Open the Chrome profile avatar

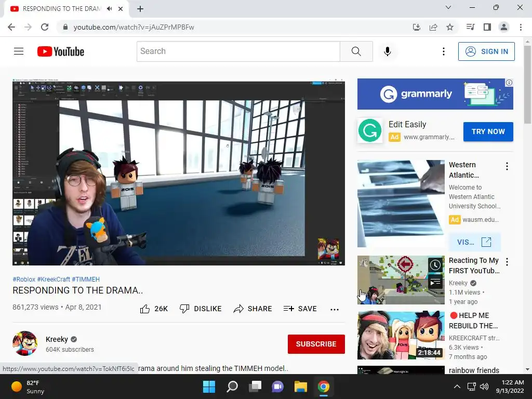coord(504,27)
